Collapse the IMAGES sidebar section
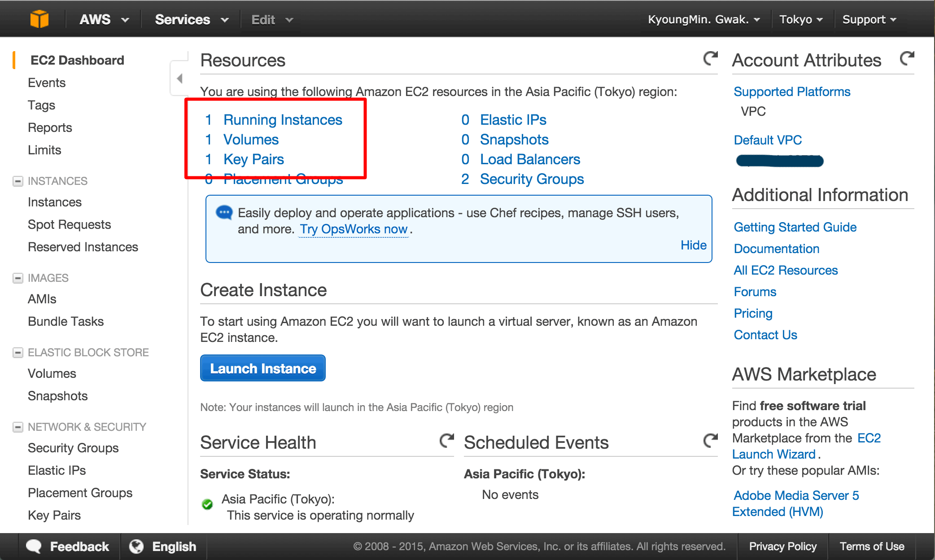Screen dimensions: 935x560 [18, 278]
